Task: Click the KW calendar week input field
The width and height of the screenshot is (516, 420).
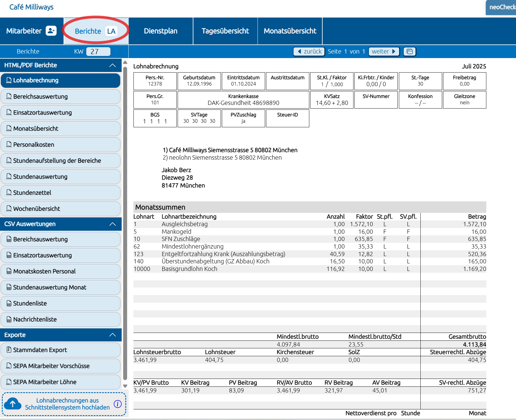Action: pos(98,51)
